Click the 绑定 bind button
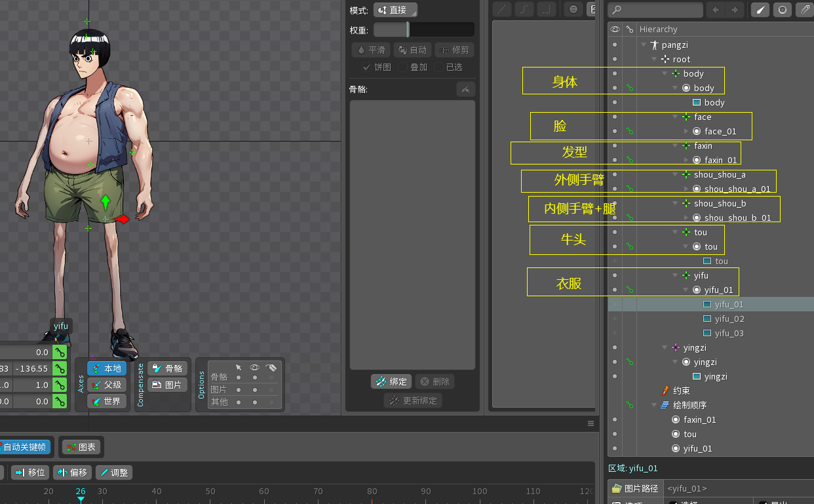Viewport: 814px width, 504px height. [391, 381]
